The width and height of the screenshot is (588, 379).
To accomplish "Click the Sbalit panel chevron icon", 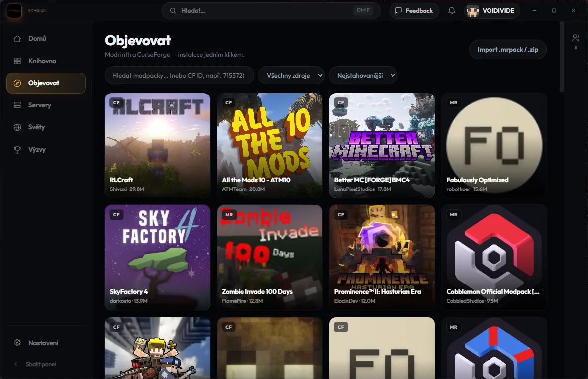I will pos(16,364).
